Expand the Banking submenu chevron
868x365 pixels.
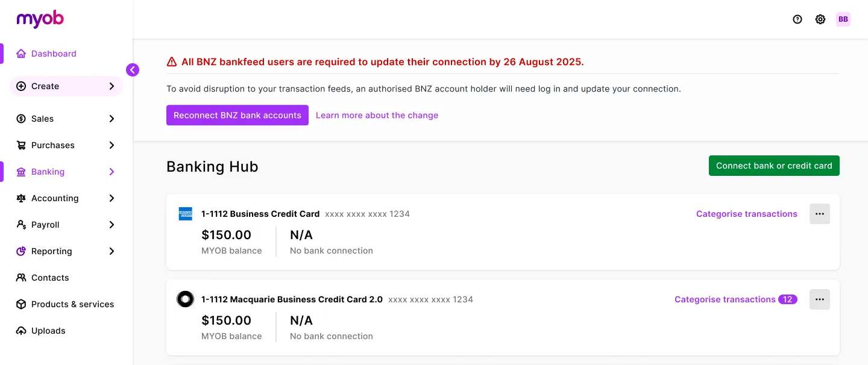[x=112, y=172]
